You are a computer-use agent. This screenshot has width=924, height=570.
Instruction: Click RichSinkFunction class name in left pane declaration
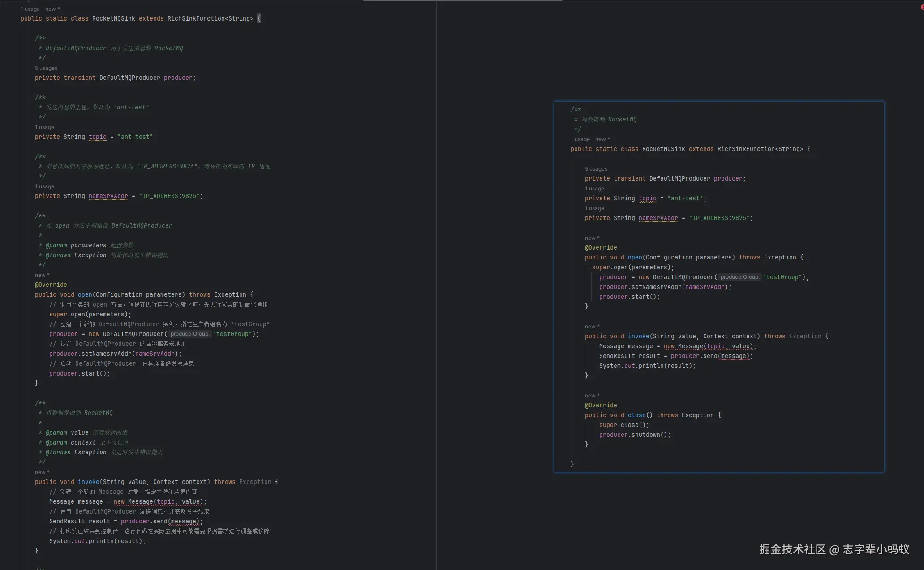196,18
